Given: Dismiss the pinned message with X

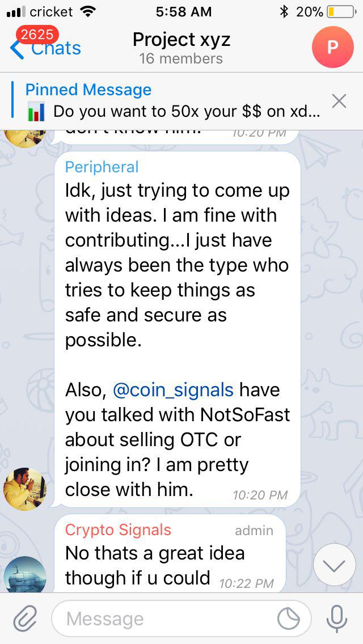Looking at the screenshot, I should (x=339, y=101).
